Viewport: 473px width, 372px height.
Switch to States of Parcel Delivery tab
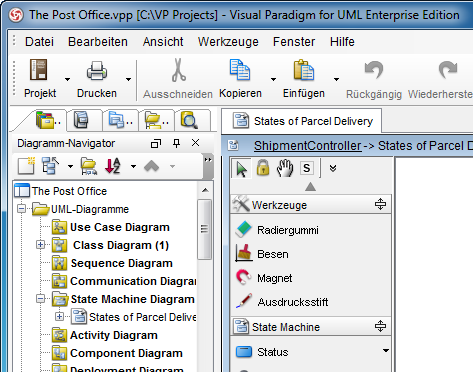click(302, 121)
